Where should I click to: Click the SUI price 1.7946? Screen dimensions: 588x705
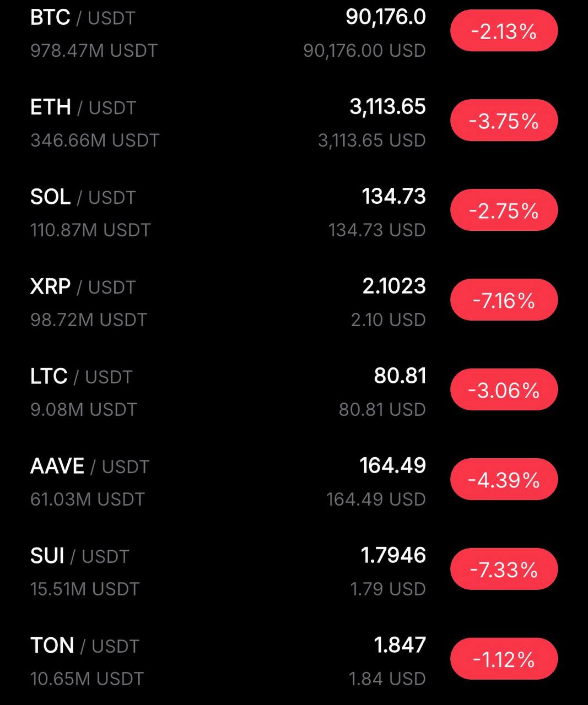pos(393,555)
